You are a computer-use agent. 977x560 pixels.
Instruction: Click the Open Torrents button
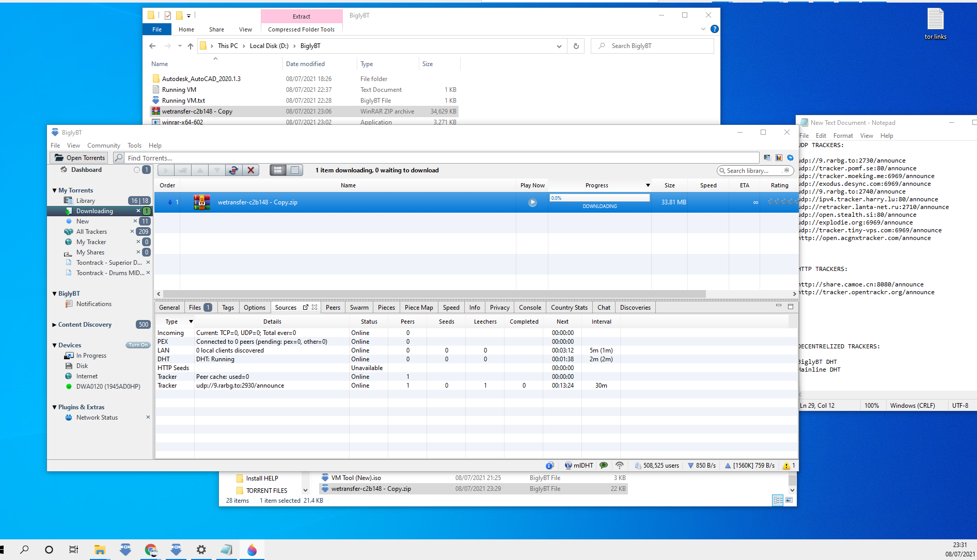80,158
